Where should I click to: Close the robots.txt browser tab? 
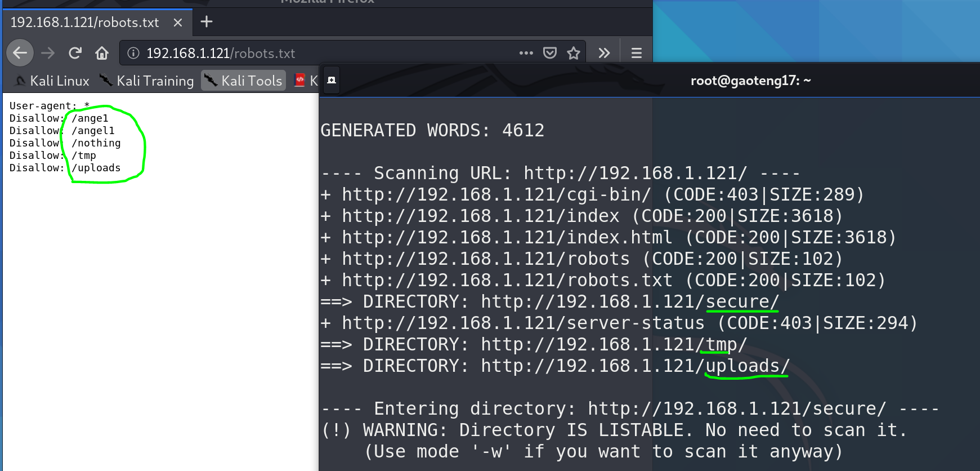pos(178,23)
